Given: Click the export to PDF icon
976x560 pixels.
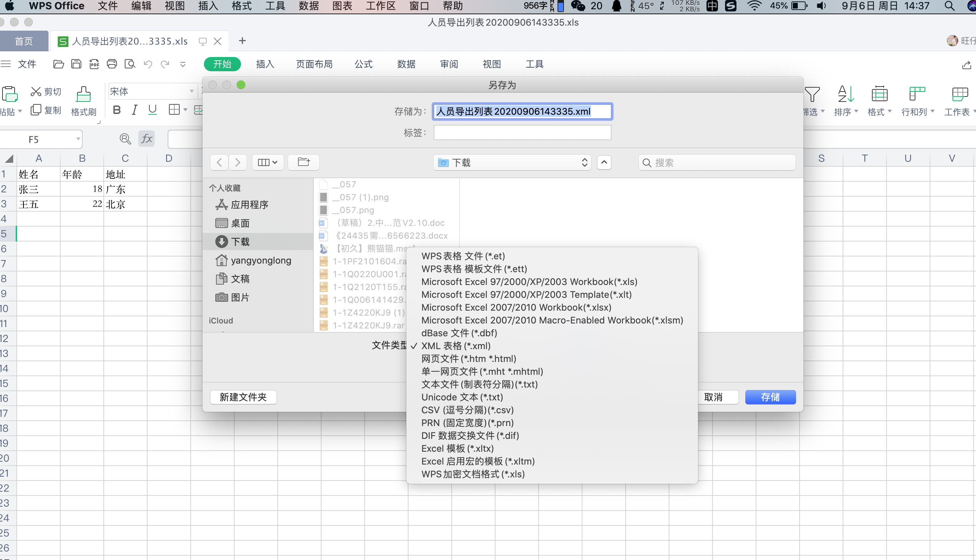Looking at the screenshot, I should tap(94, 64).
